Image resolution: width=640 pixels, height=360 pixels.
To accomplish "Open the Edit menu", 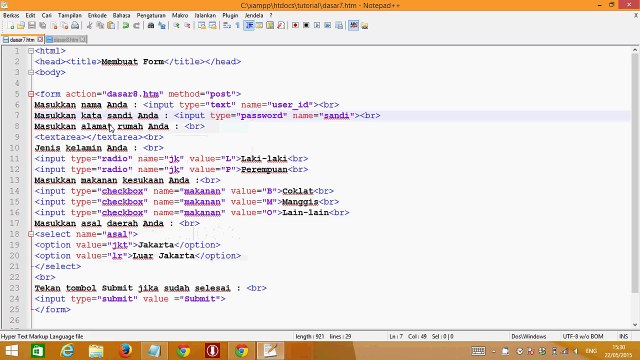I will click(x=30, y=16).
